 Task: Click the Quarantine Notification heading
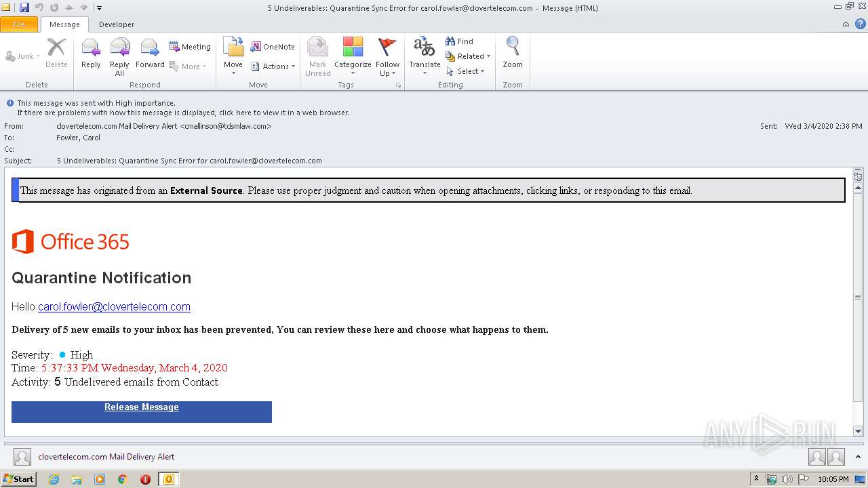coord(102,278)
